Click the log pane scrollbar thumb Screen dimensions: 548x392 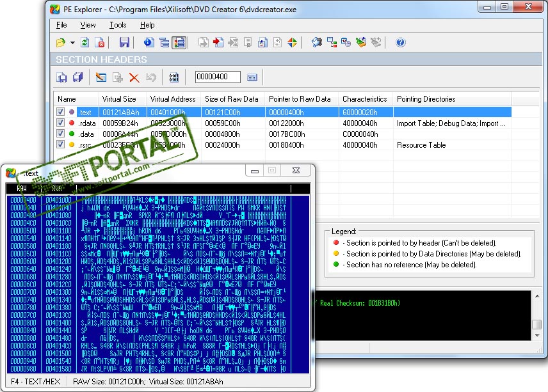click(x=537, y=324)
